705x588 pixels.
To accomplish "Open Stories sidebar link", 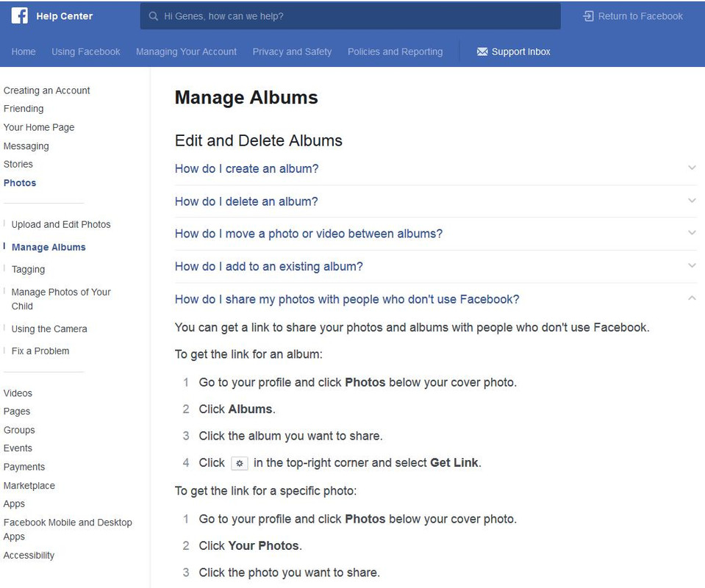I will coord(18,164).
